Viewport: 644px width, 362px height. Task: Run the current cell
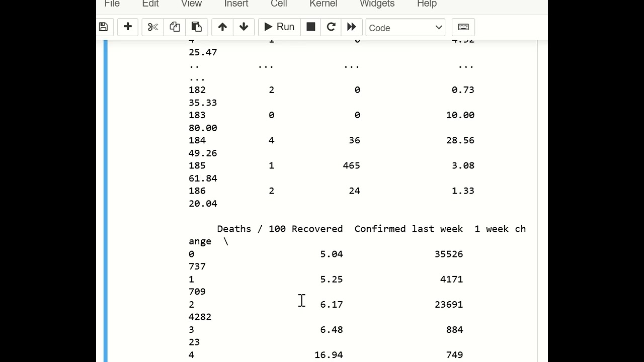(279, 27)
